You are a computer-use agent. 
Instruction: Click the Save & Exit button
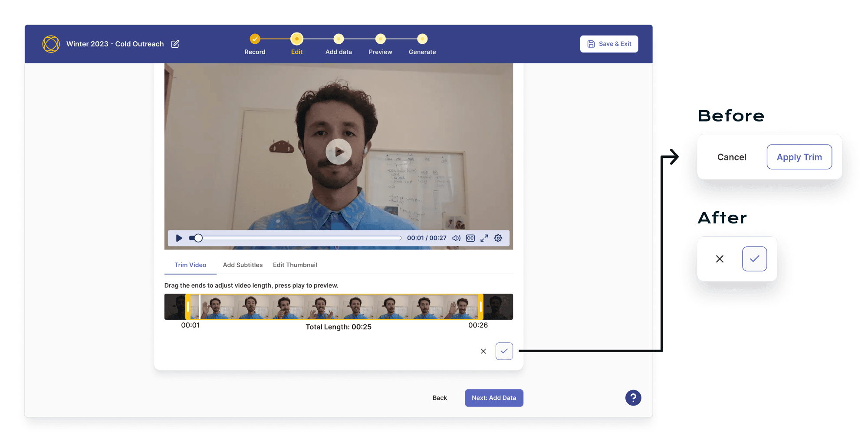pos(609,44)
